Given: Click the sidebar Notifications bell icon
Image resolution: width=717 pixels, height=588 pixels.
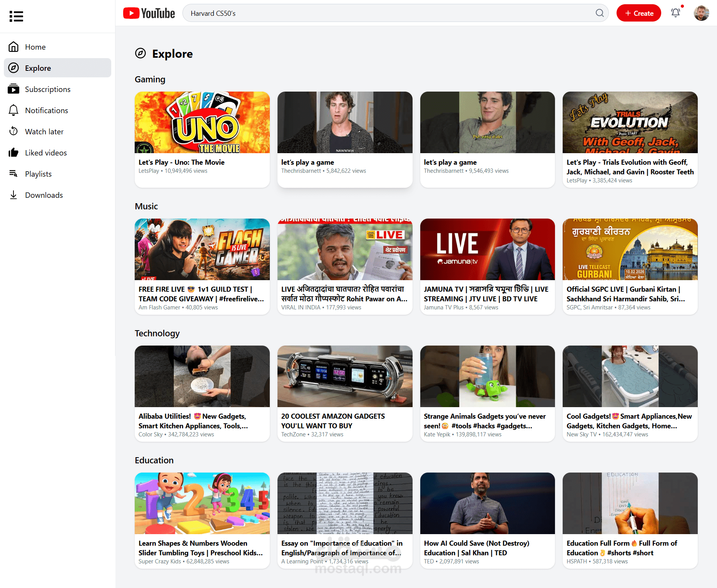Looking at the screenshot, I should tap(13, 110).
